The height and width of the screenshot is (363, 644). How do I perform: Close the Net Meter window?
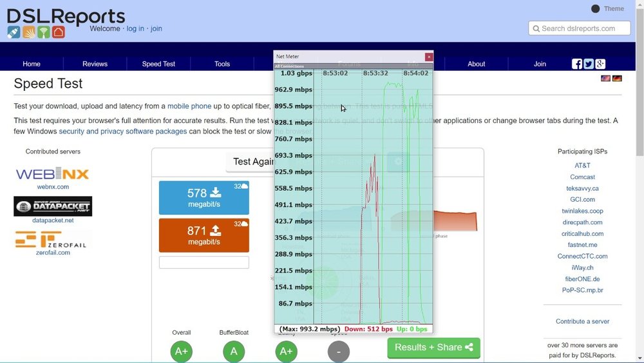coord(429,57)
